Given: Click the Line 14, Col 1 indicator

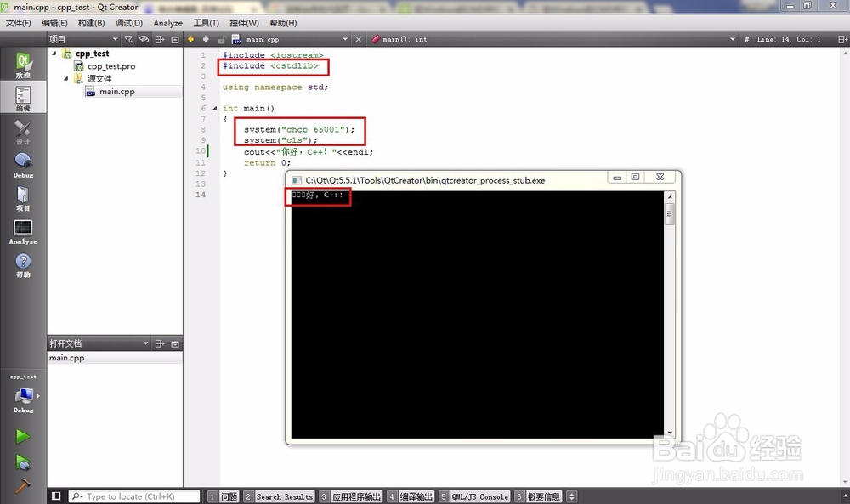Looking at the screenshot, I should (789, 39).
